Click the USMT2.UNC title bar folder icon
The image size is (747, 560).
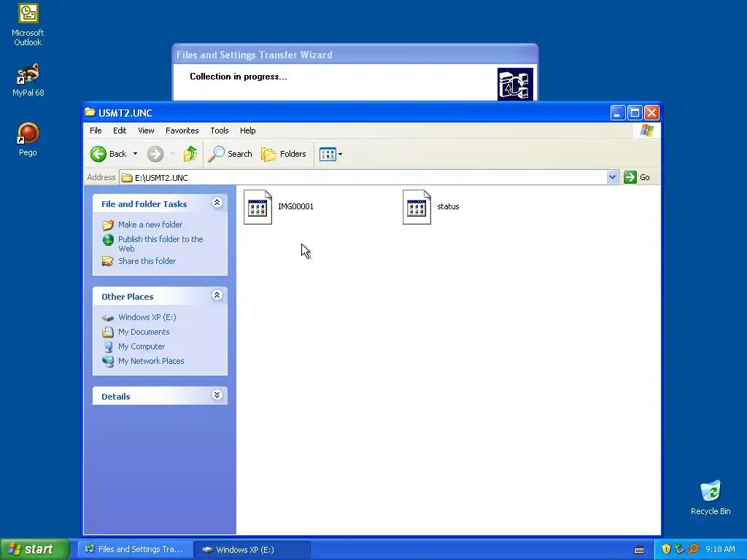(x=90, y=112)
